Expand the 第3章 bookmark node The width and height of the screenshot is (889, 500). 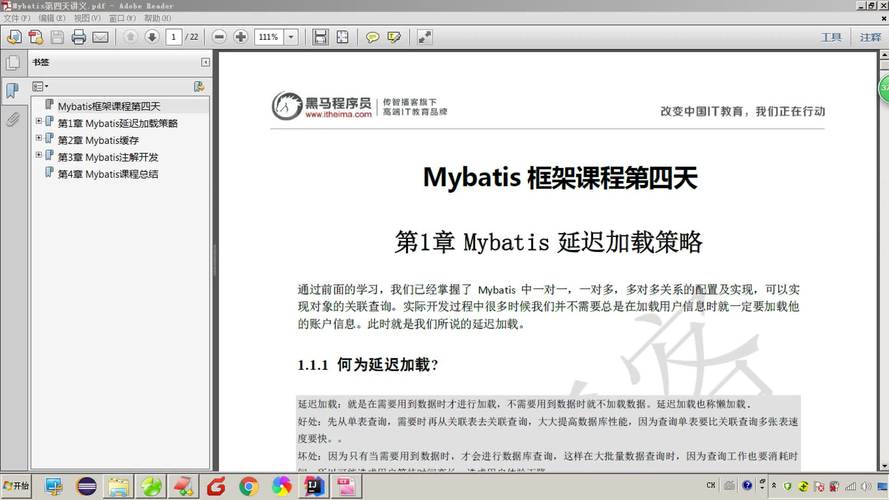tap(39, 155)
